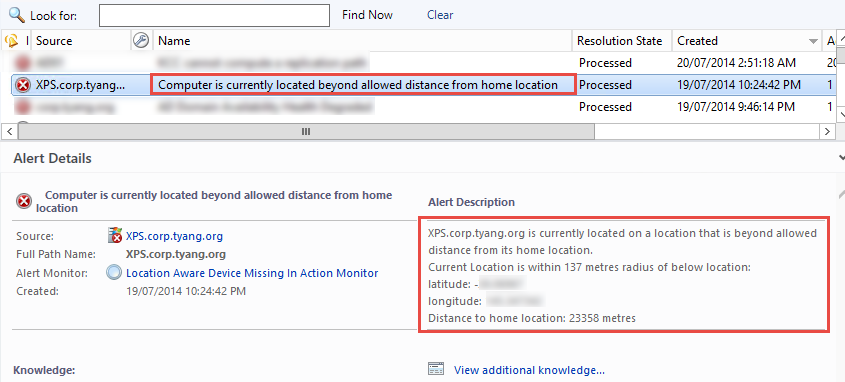Click the Find Now button
Screen dimensions: 845x382
pyautogui.click(x=368, y=15)
